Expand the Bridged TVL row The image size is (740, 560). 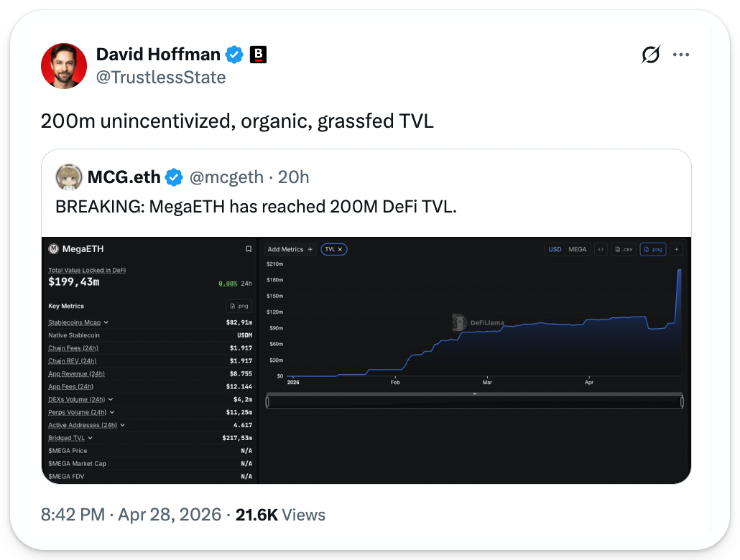coord(91,438)
